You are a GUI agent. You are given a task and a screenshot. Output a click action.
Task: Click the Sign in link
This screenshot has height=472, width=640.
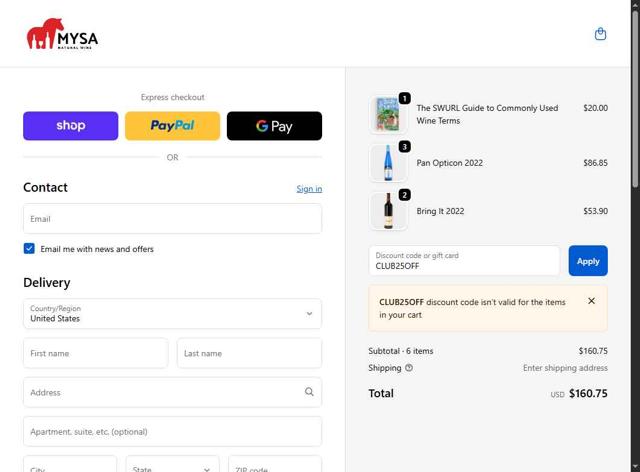(x=309, y=188)
